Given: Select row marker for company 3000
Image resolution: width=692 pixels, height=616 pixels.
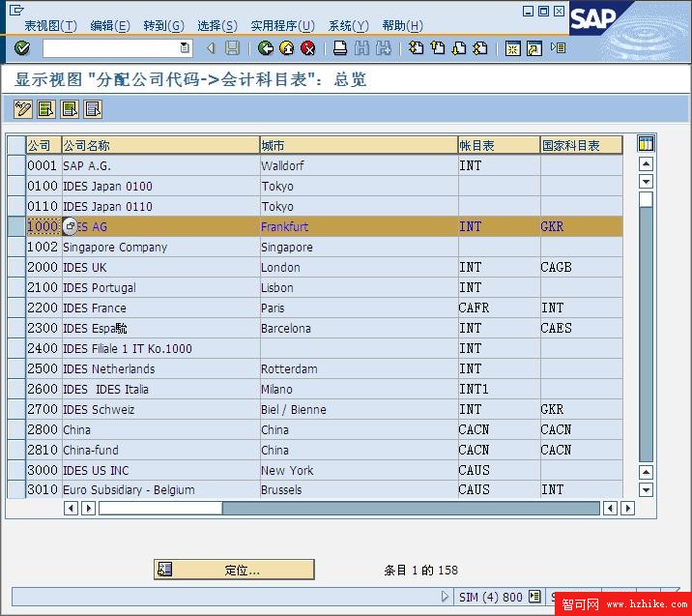Looking at the screenshot, I should (16, 470).
